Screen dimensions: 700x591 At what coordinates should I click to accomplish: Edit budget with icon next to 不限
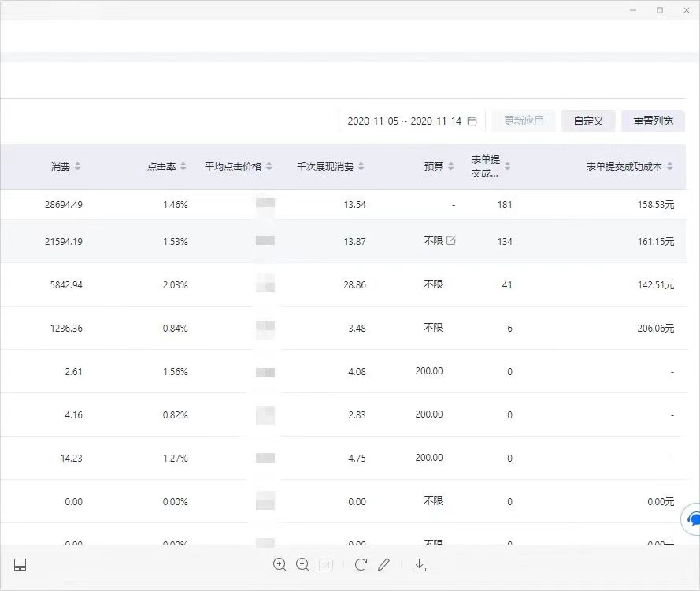pyautogui.click(x=451, y=241)
